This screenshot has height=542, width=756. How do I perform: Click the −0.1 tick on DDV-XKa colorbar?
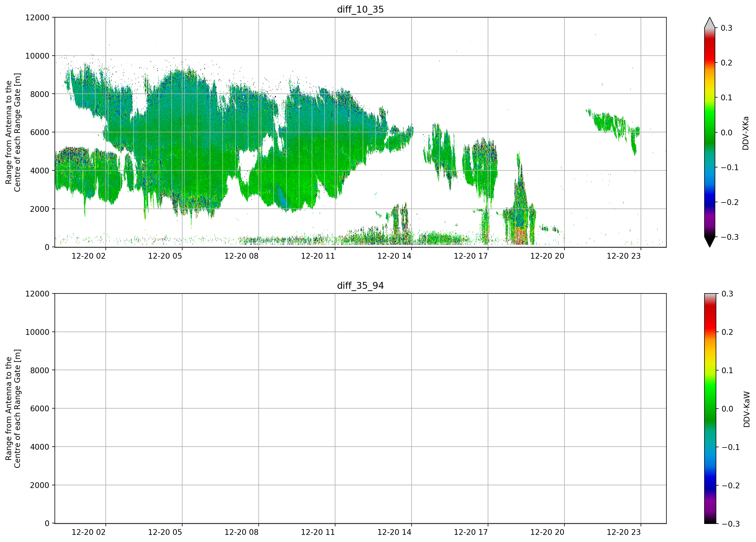point(730,167)
